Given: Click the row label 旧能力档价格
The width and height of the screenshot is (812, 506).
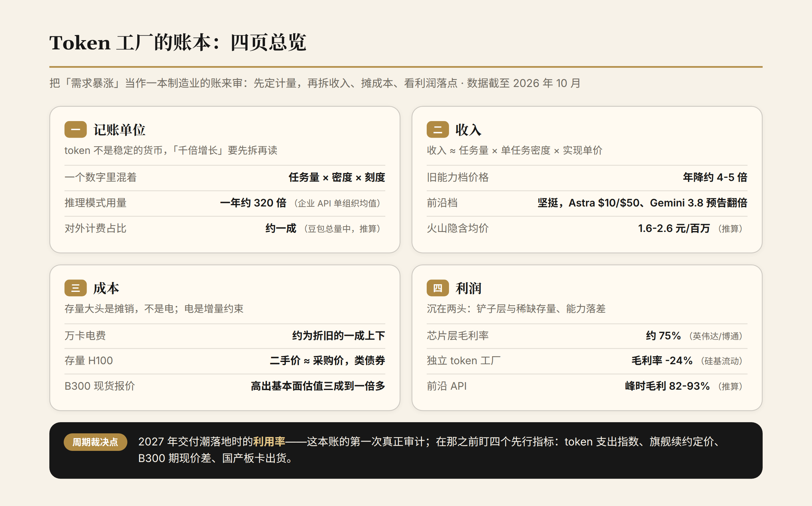Looking at the screenshot, I should click(458, 177).
